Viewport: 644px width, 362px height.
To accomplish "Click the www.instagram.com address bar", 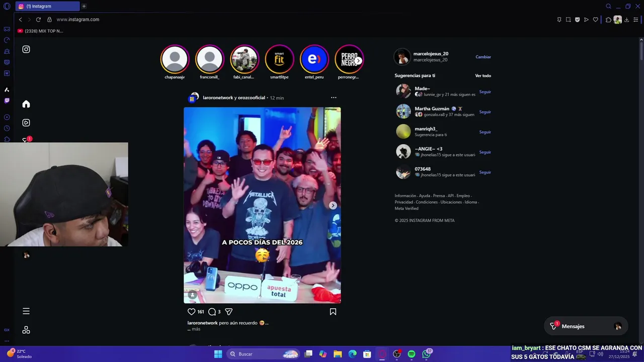I will click(77, 20).
